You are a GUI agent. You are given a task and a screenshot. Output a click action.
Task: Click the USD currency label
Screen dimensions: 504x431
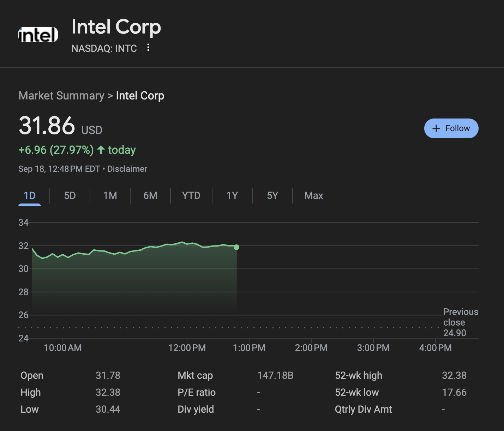92,130
